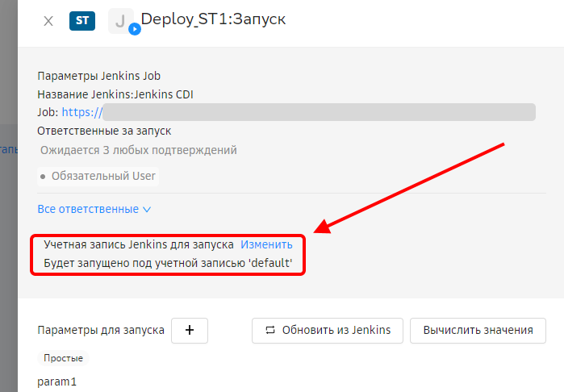This screenshot has width=564, height=392.
Task: Click the refresh arrows icon in Обновить из Jenkins
Action: 270,330
